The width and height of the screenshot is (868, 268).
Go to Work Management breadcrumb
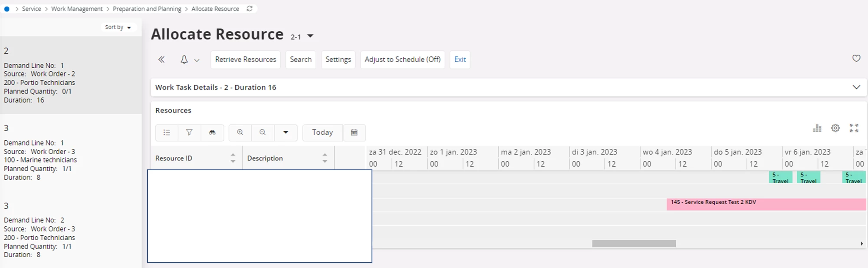[77, 9]
